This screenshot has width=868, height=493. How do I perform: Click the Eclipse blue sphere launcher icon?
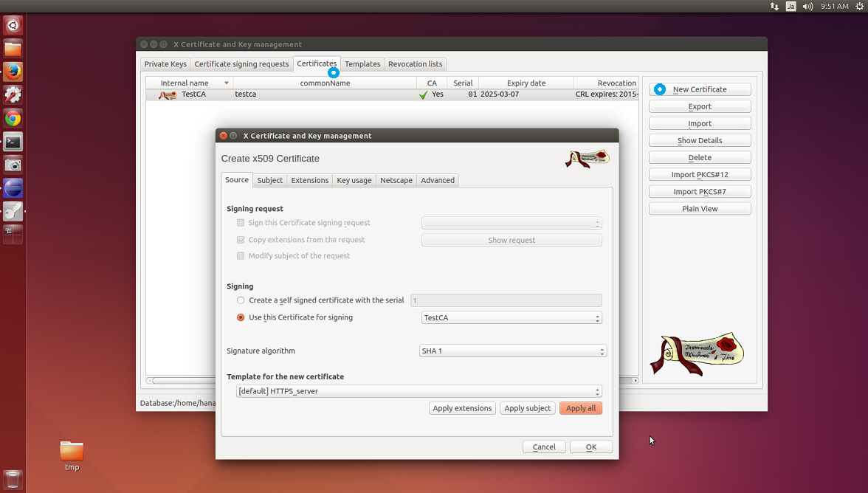(13, 187)
